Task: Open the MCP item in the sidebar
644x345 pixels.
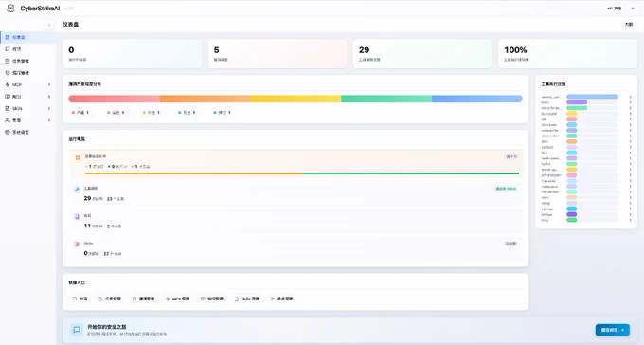Action: point(28,84)
